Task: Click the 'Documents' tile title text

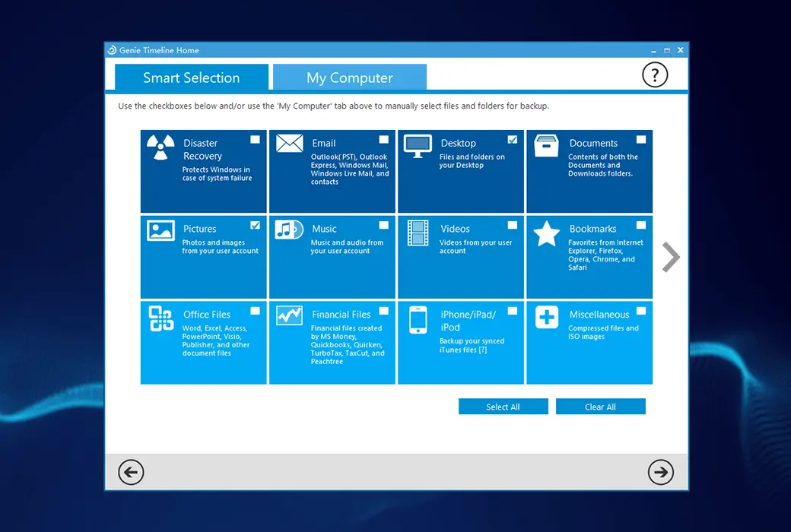Action: pyautogui.click(x=593, y=143)
